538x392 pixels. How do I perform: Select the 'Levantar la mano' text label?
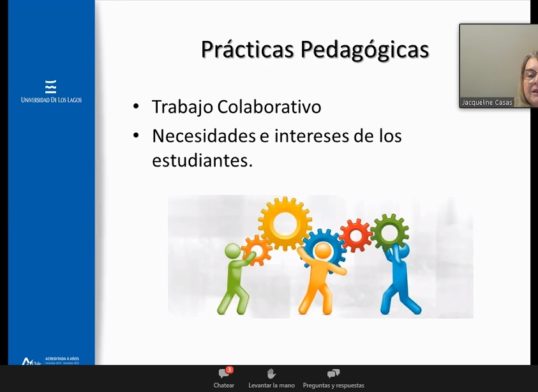271,385
